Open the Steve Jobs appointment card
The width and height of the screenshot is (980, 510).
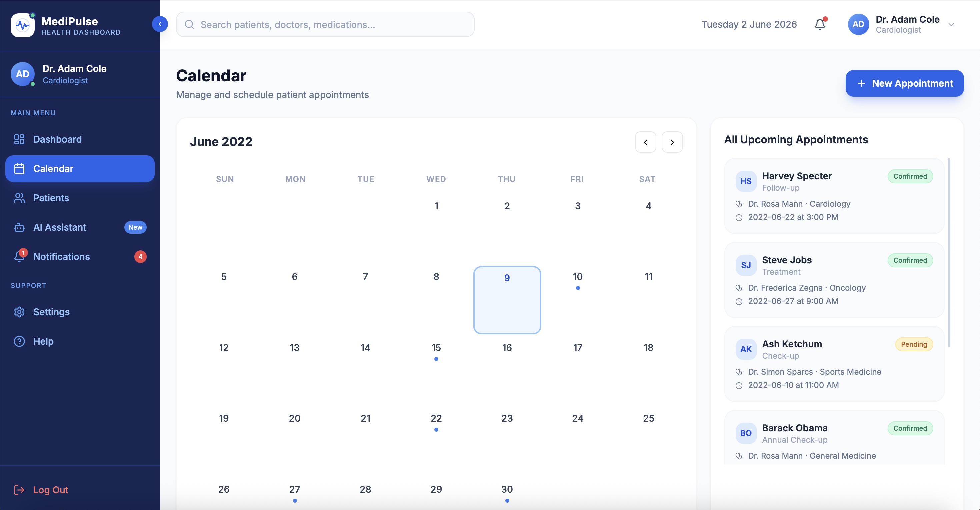coord(834,280)
